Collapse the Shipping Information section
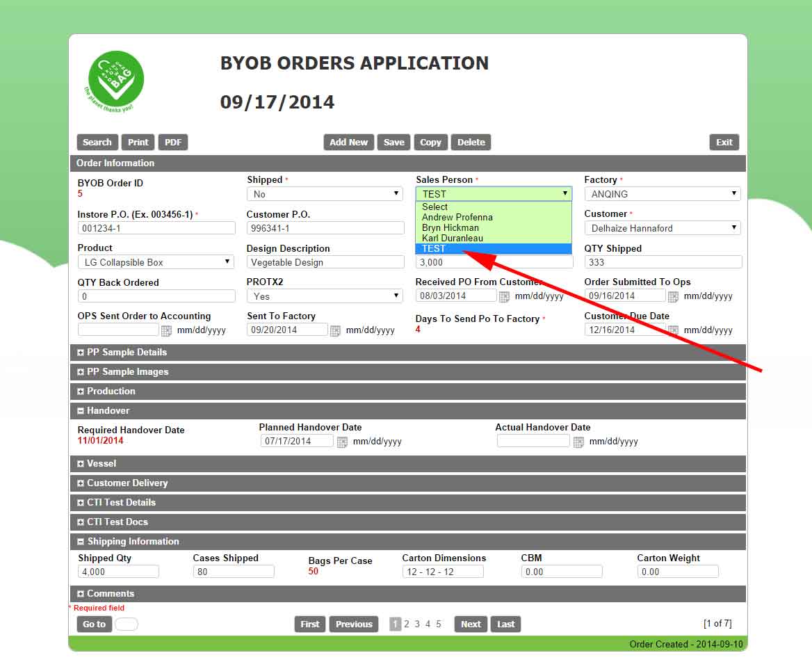 coord(80,542)
